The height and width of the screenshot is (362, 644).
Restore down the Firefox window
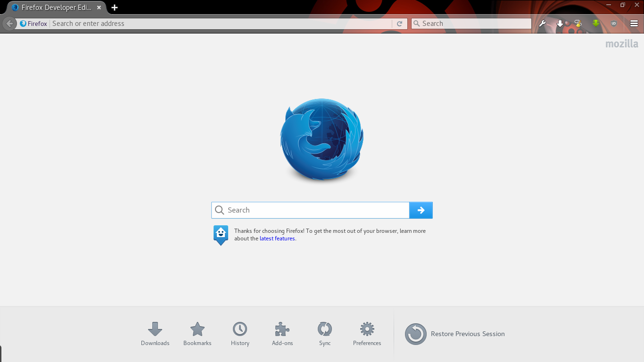[x=622, y=5]
